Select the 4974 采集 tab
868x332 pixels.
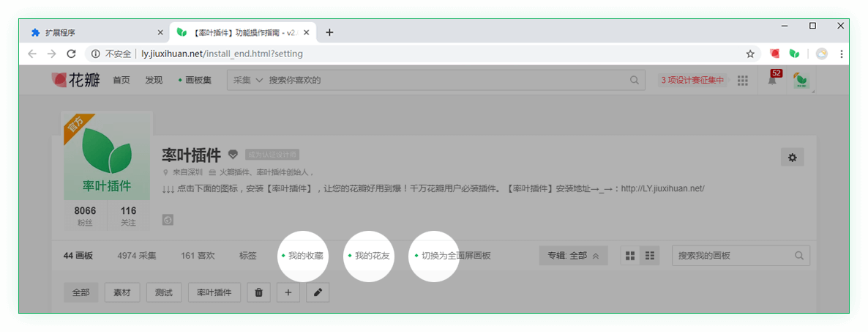click(x=137, y=256)
